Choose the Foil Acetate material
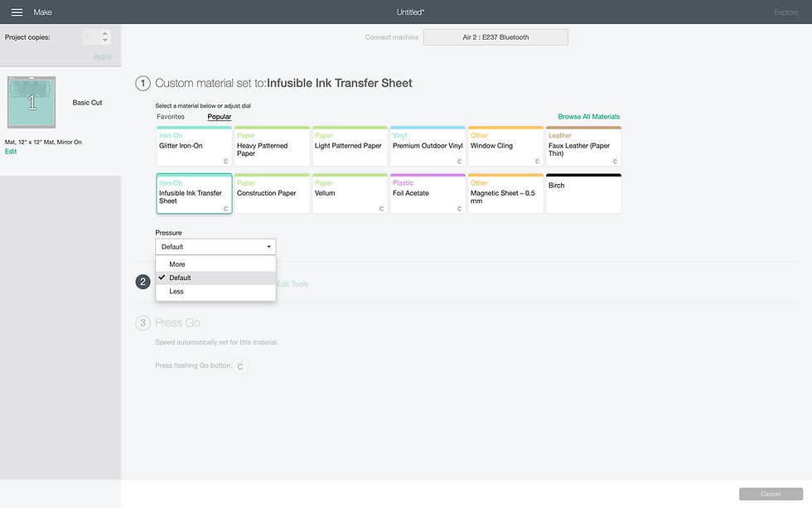This screenshot has height=508, width=812. pos(428,194)
